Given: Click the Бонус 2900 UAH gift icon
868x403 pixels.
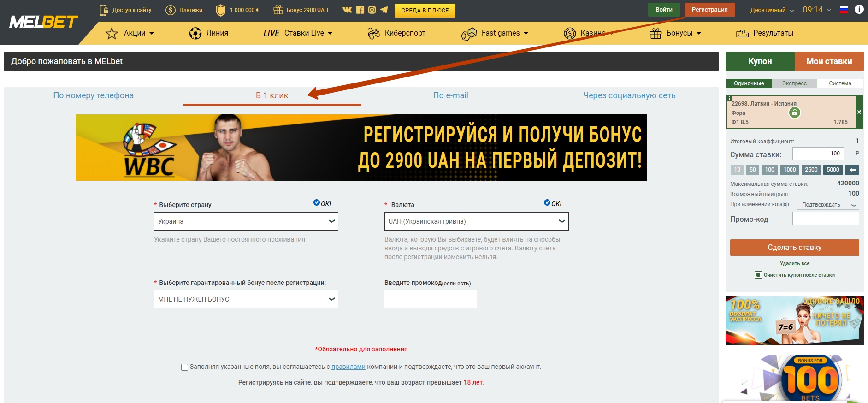Looking at the screenshot, I should 278,10.
